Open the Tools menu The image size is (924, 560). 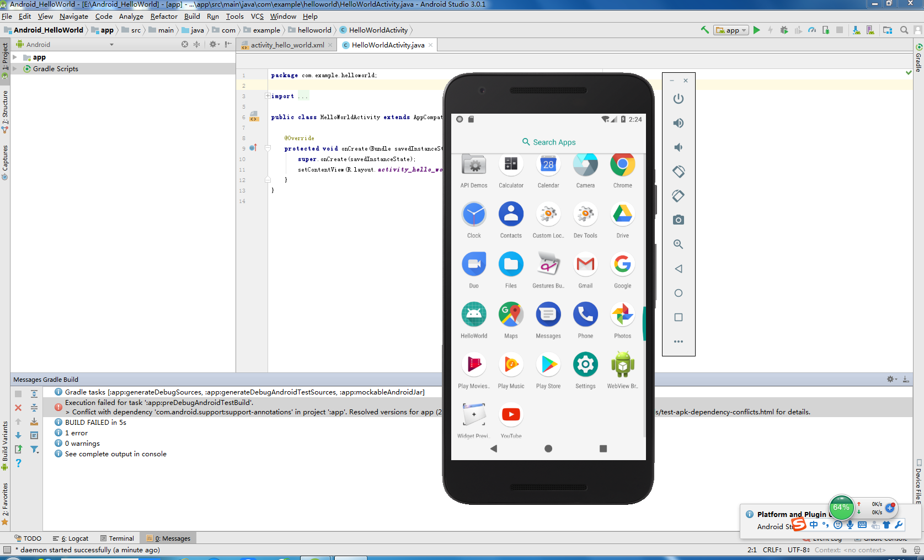[x=234, y=17]
